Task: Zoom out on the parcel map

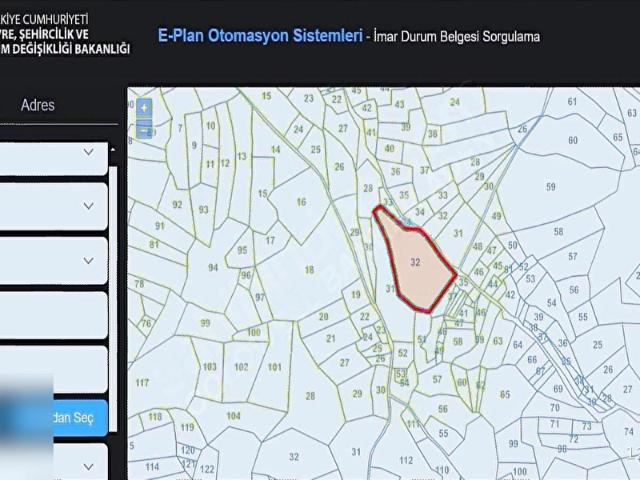Action: coord(146,129)
